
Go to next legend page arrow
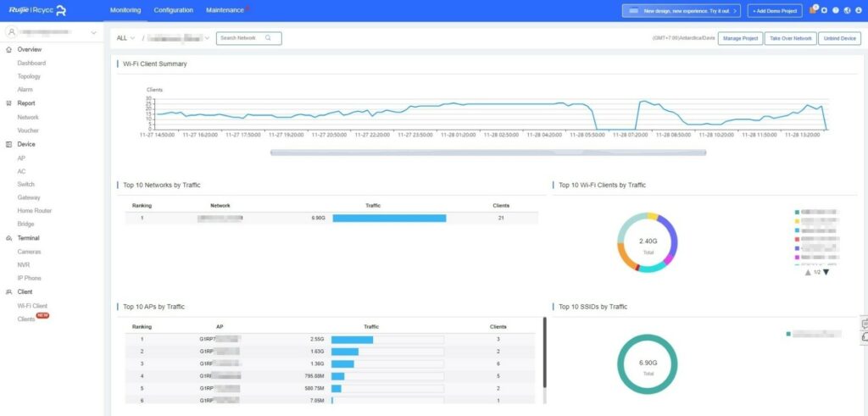[x=826, y=272]
